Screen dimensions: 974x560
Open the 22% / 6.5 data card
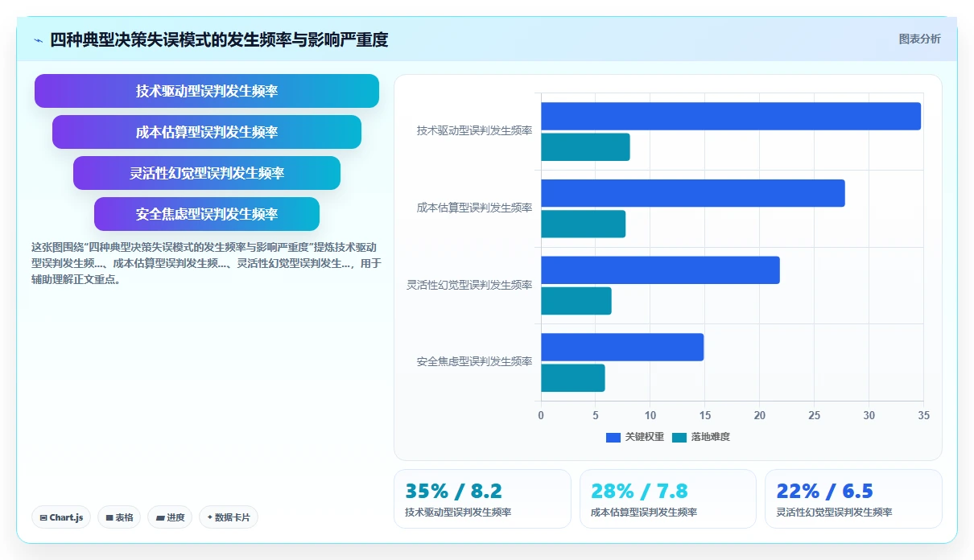853,499
